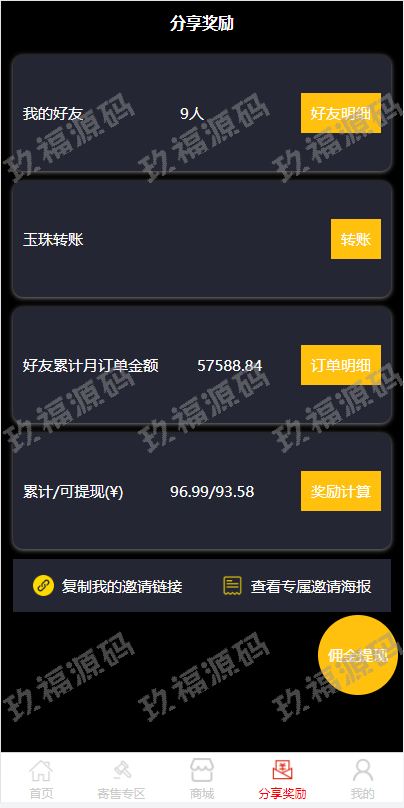Open the 商城 store icon
This screenshot has width=404, height=808.
(x=202, y=770)
